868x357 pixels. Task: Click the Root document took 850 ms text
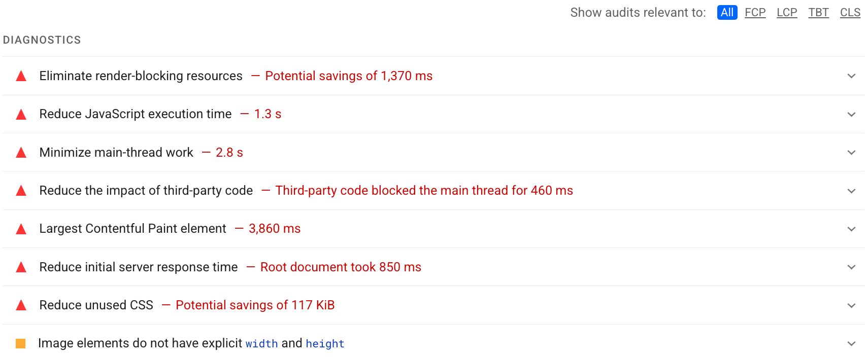341,267
